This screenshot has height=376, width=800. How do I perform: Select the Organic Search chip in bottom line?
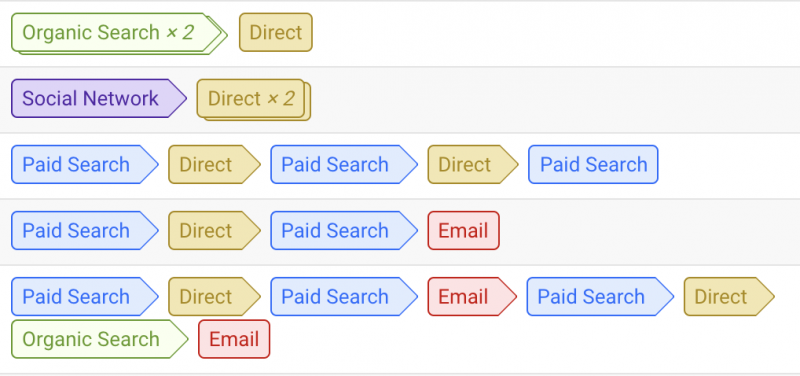coord(99,339)
